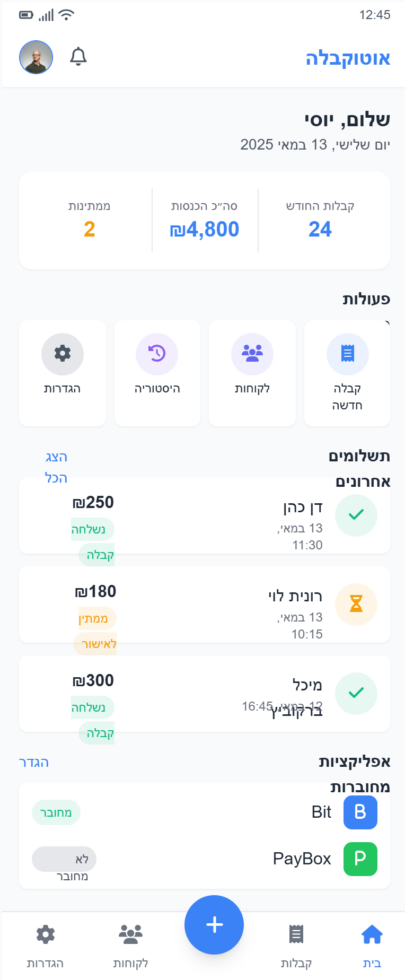Open the user profile avatar
Screen dimensions: 405x980
[36, 57]
